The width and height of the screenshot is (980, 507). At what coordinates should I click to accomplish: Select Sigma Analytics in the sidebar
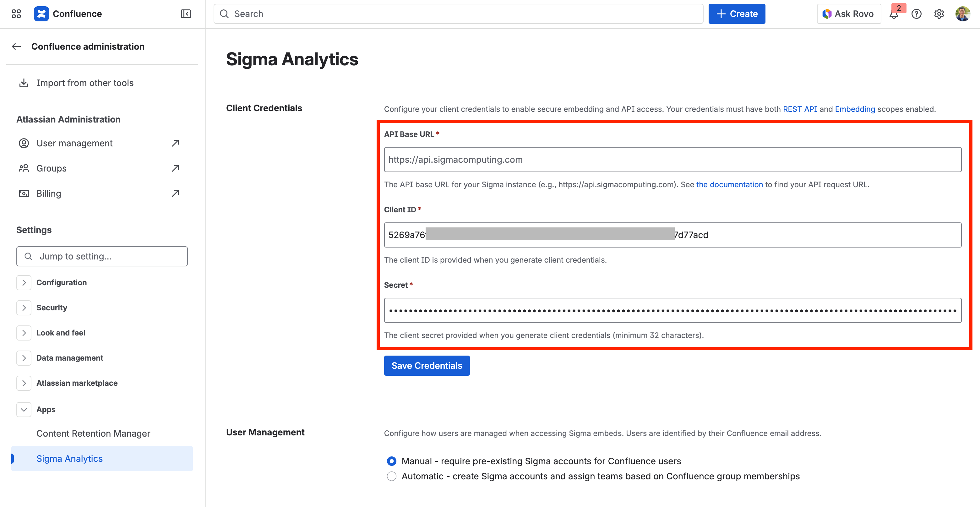70,459
